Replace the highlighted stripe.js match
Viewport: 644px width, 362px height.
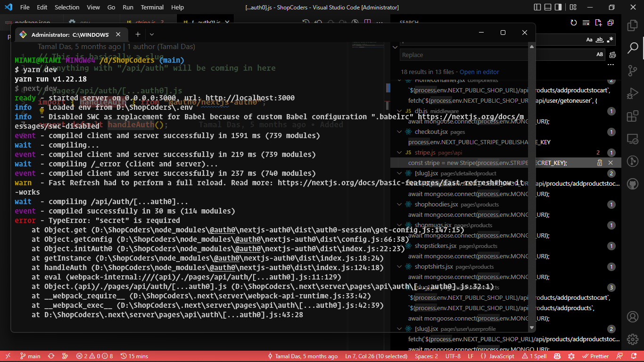(600, 163)
